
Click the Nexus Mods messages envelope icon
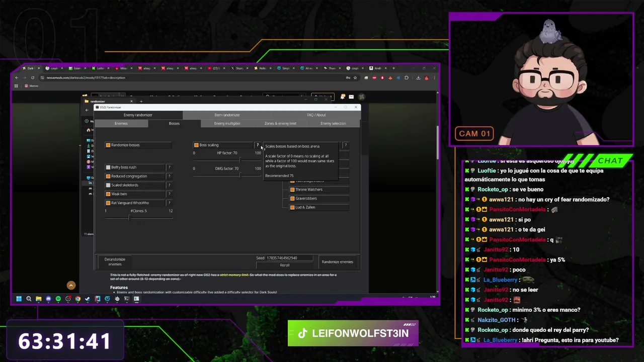[351, 97]
